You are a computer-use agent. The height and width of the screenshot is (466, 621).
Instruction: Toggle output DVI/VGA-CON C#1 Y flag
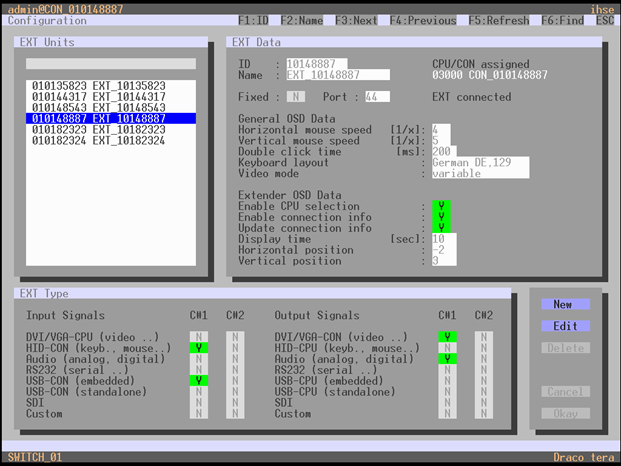point(448,337)
